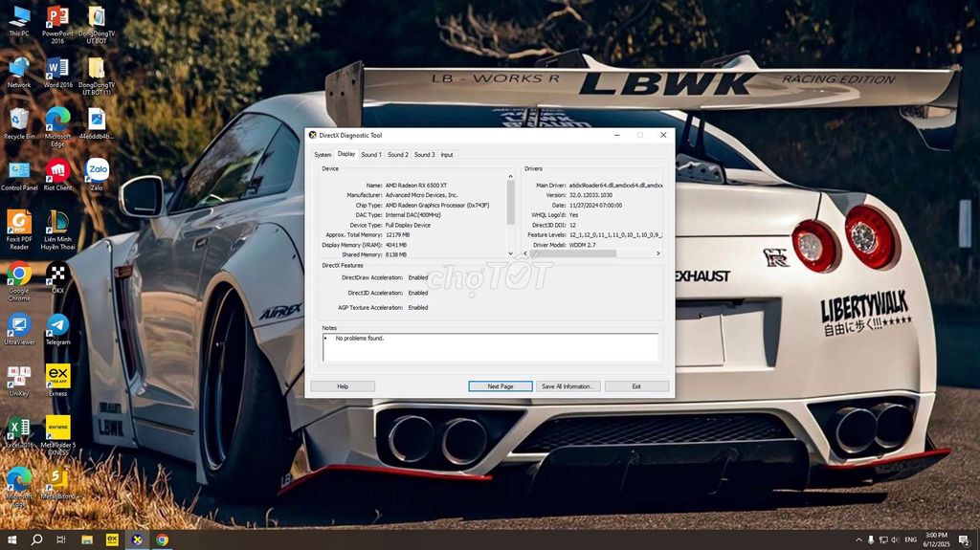Click the Exness icon on the taskbar
Viewport: 980px width, 550px height.
point(112,539)
